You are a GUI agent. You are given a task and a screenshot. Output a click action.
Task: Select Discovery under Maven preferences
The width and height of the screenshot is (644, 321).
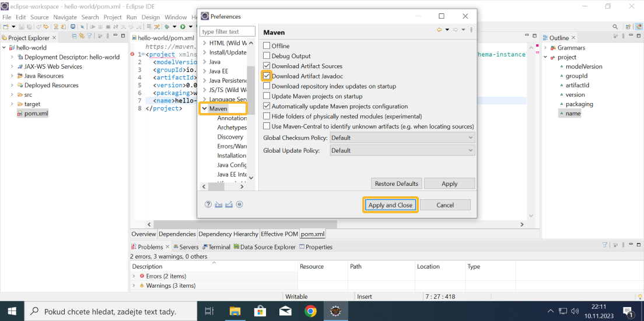coord(230,137)
